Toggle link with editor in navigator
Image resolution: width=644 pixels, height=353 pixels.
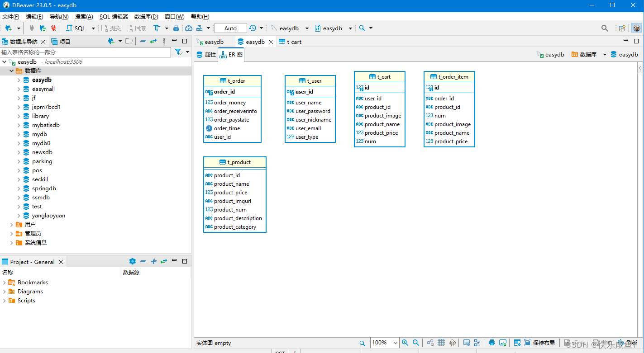click(153, 41)
